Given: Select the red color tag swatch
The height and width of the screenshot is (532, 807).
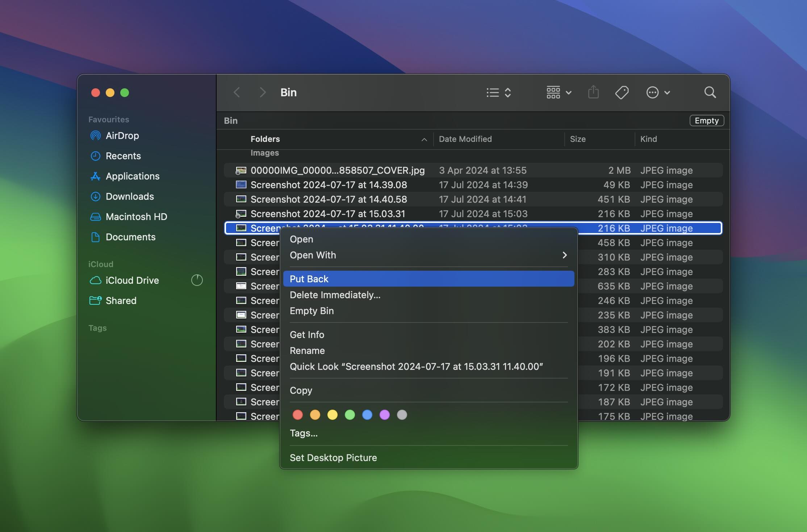Looking at the screenshot, I should click(x=297, y=414).
